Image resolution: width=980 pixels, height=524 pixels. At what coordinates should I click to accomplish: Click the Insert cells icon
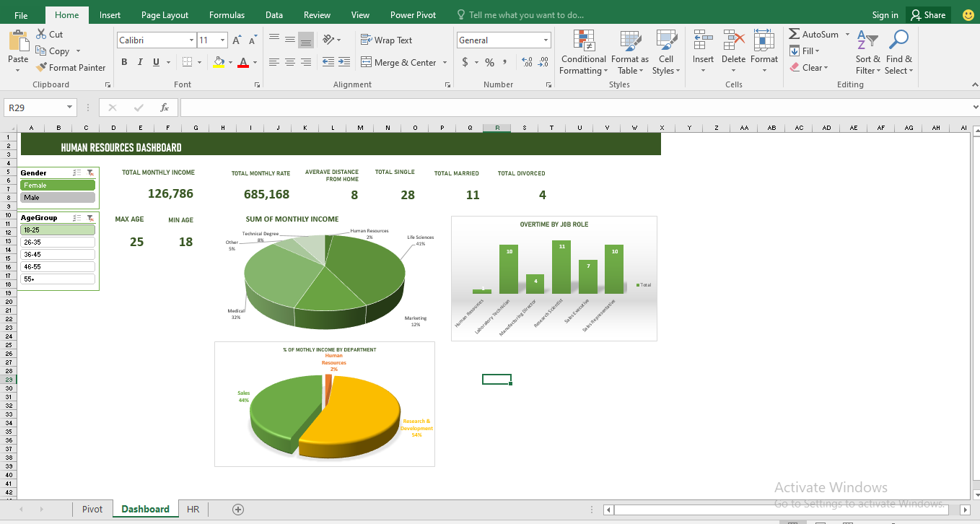pyautogui.click(x=703, y=40)
